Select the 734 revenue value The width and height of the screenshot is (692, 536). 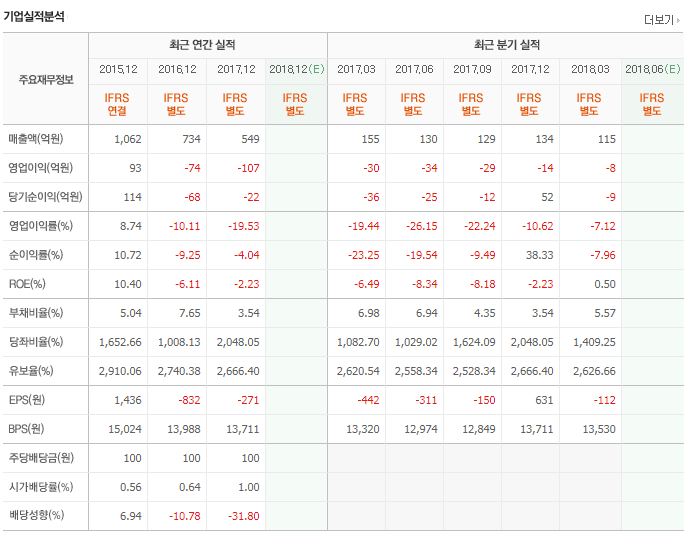point(192,139)
